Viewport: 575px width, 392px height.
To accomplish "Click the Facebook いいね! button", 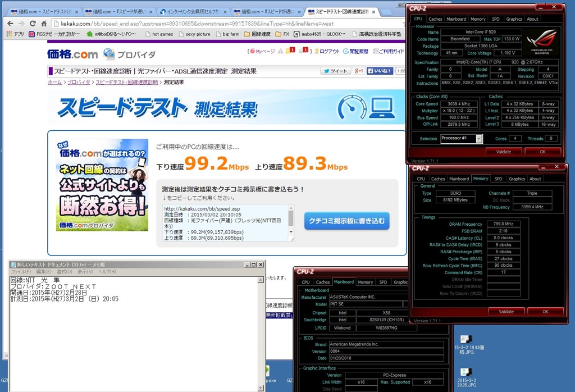I will click(380, 71).
